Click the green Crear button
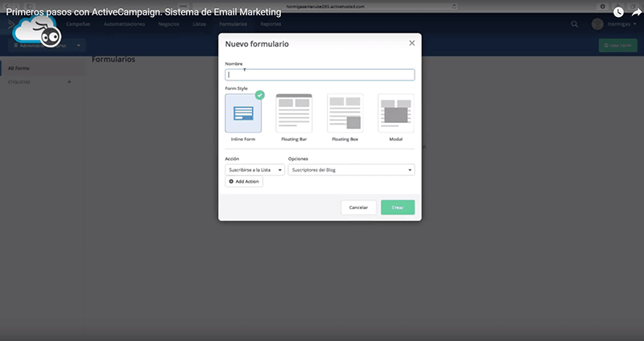 [398, 207]
